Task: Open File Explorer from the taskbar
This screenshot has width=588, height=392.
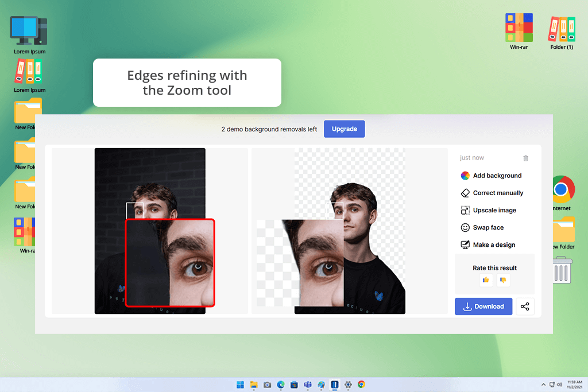Action: click(254, 385)
